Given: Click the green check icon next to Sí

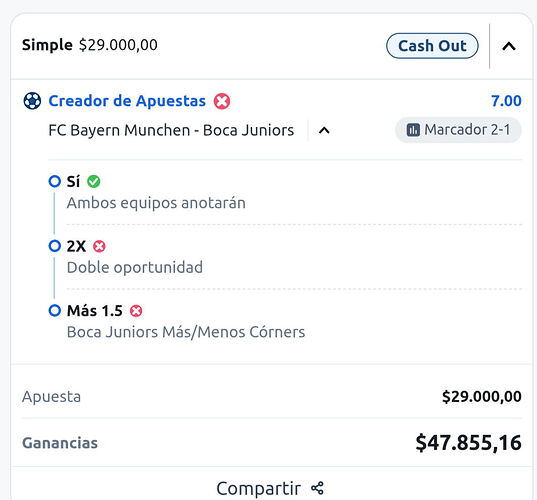Looking at the screenshot, I should click(x=93, y=182).
